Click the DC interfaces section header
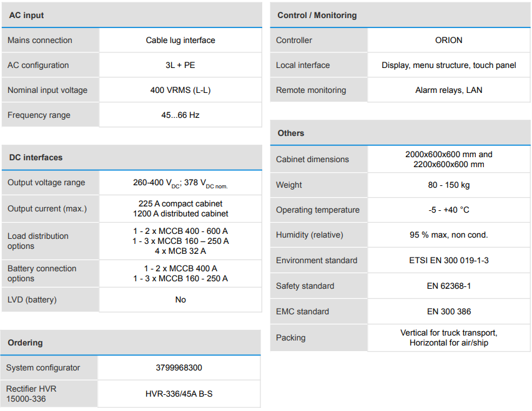The height and width of the screenshot is (411, 532). [x=36, y=157]
